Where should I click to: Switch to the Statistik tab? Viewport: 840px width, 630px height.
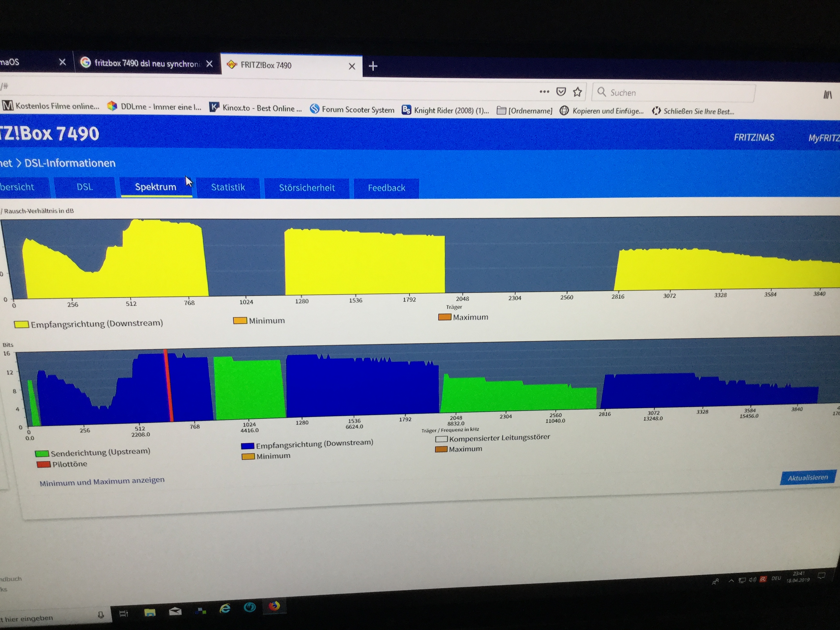point(228,187)
